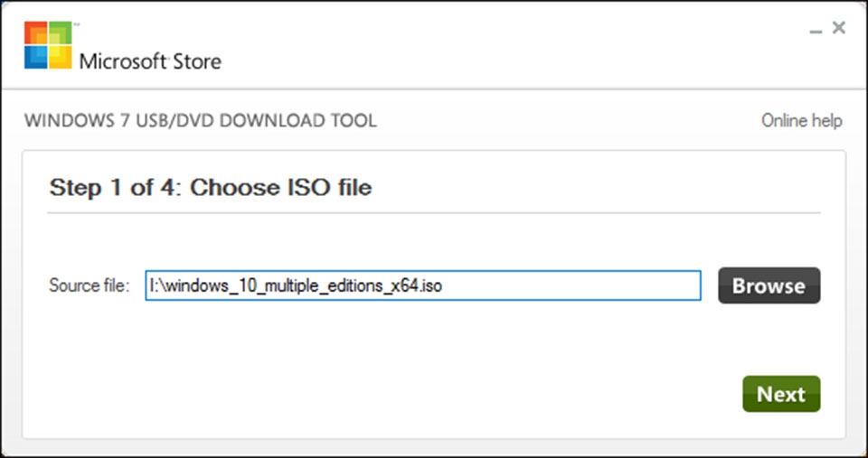The width and height of the screenshot is (868, 458).
Task: Click the drive letter "I:\" in path
Action: click(156, 286)
